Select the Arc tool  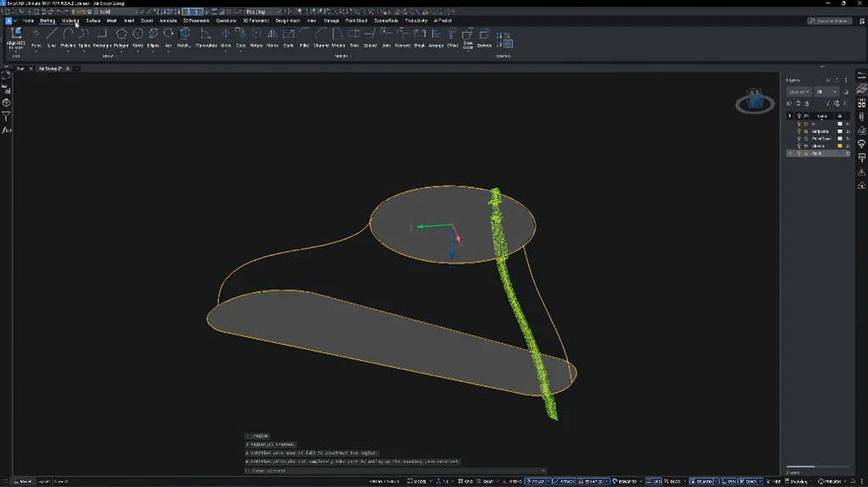169,37
